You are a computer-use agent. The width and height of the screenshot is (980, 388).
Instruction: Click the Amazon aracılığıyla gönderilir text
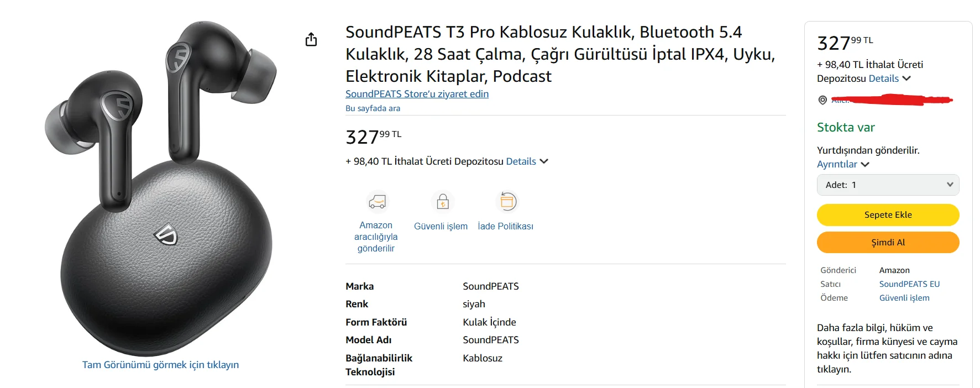376,237
